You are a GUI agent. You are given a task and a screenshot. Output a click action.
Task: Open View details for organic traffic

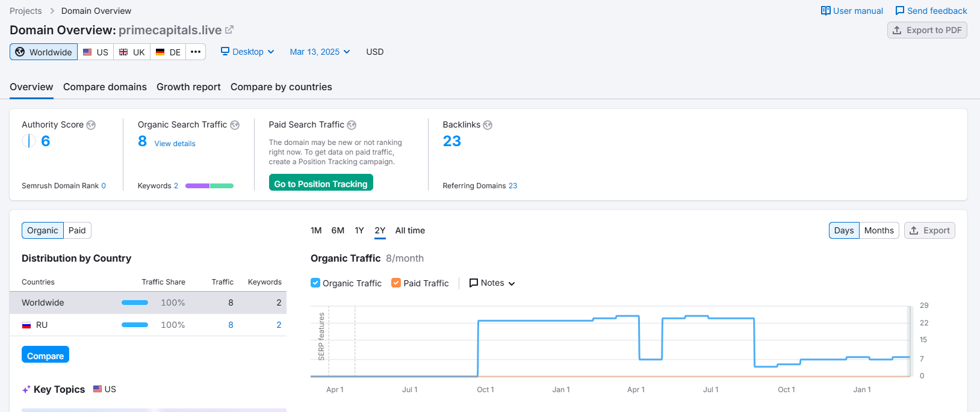(175, 144)
